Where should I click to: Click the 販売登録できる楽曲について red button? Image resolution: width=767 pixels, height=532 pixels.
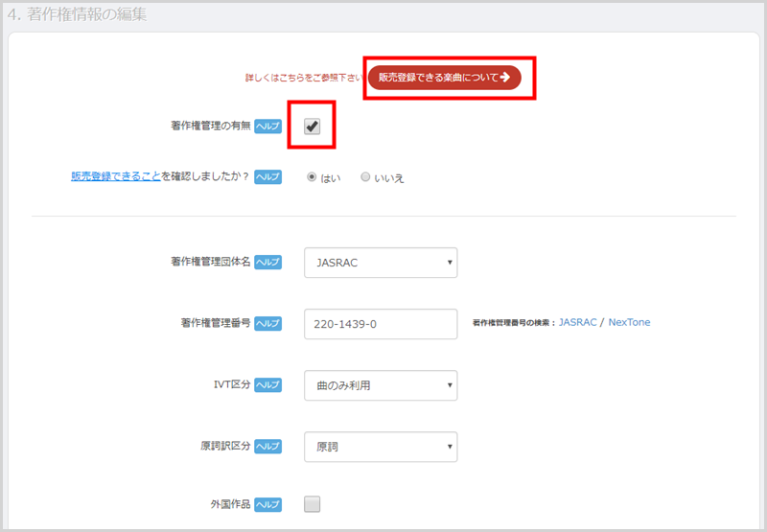click(444, 78)
